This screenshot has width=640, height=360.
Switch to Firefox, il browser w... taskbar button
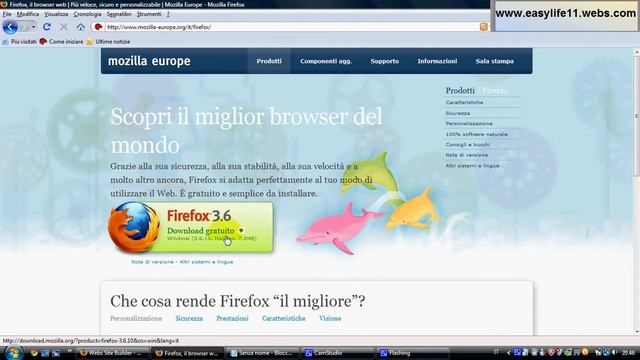click(187, 353)
